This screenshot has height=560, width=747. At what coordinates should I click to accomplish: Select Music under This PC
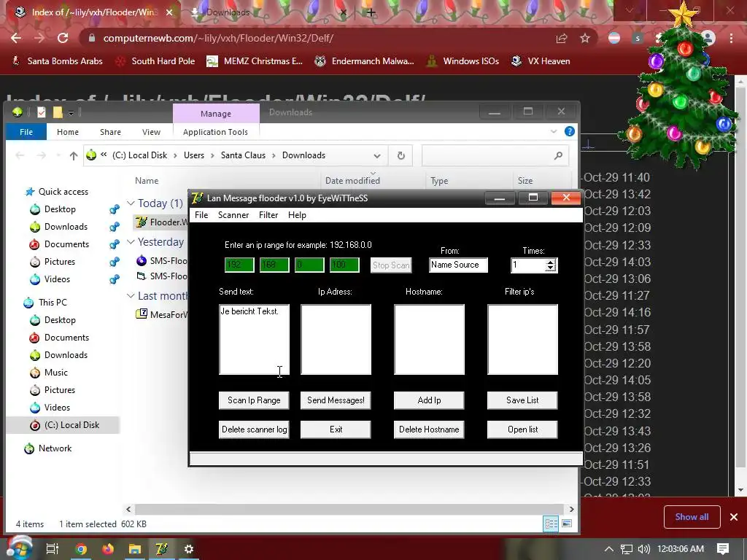(x=55, y=373)
